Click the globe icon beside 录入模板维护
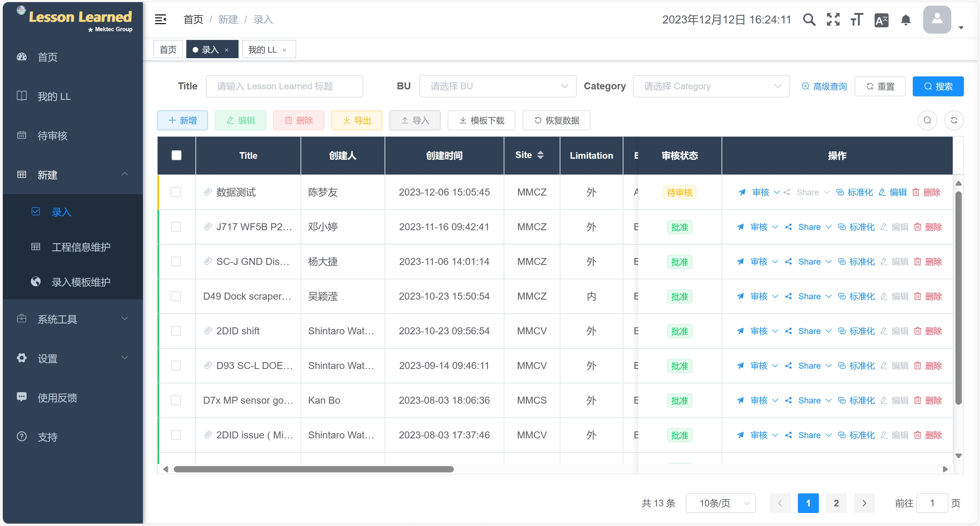 (x=36, y=282)
